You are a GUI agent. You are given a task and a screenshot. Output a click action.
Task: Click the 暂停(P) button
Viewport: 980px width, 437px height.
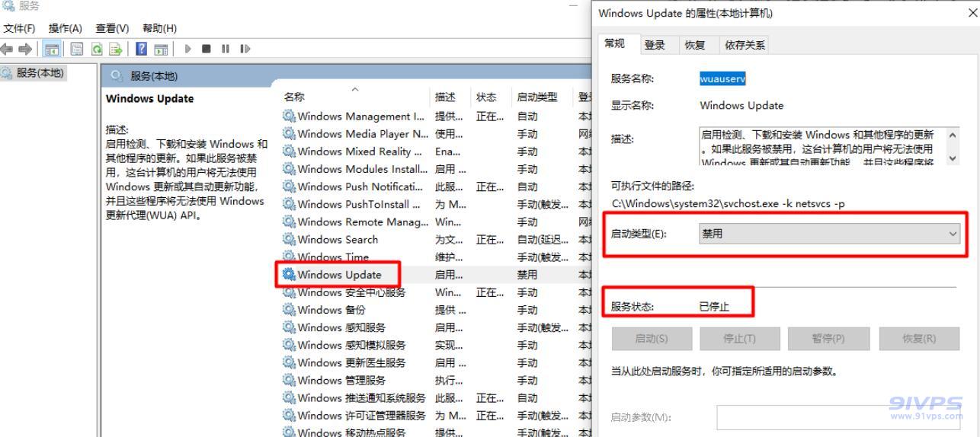pos(828,339)
